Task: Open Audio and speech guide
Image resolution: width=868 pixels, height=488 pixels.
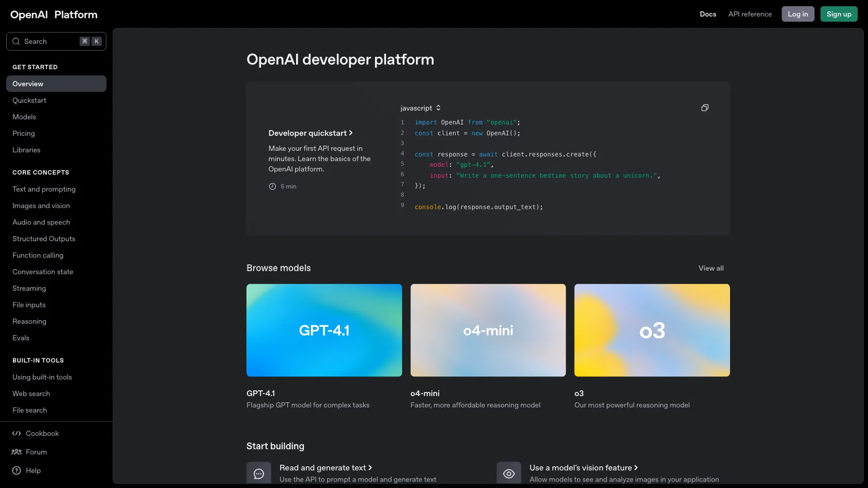Action: click(x=56, y=222)
